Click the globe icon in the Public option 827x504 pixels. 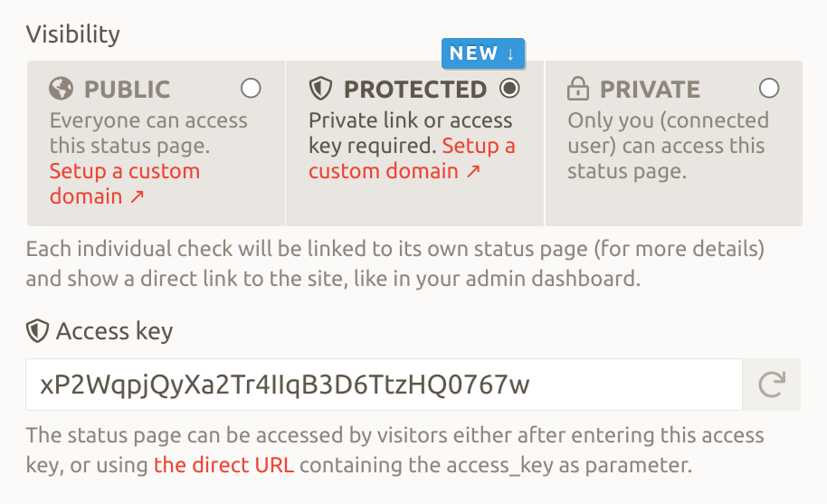pyautogui.click(x=62, y=89)
